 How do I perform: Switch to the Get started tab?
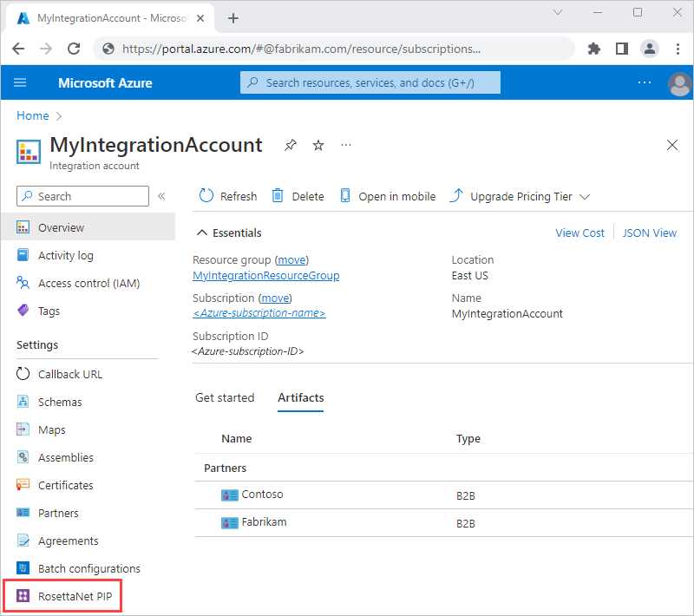[x=225, y=397]
